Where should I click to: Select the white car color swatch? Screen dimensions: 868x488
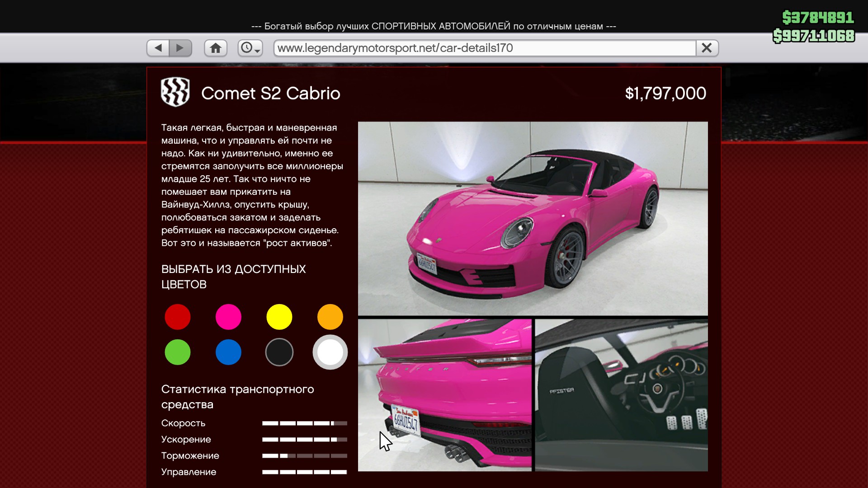(x=330, y=352)
